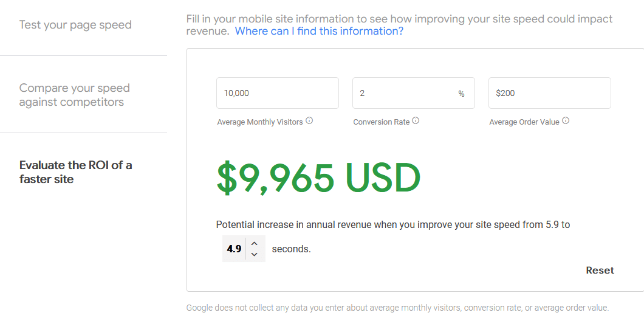Open Compare your speed against competitors section
The image size is (644, 321).
(74, 95)
